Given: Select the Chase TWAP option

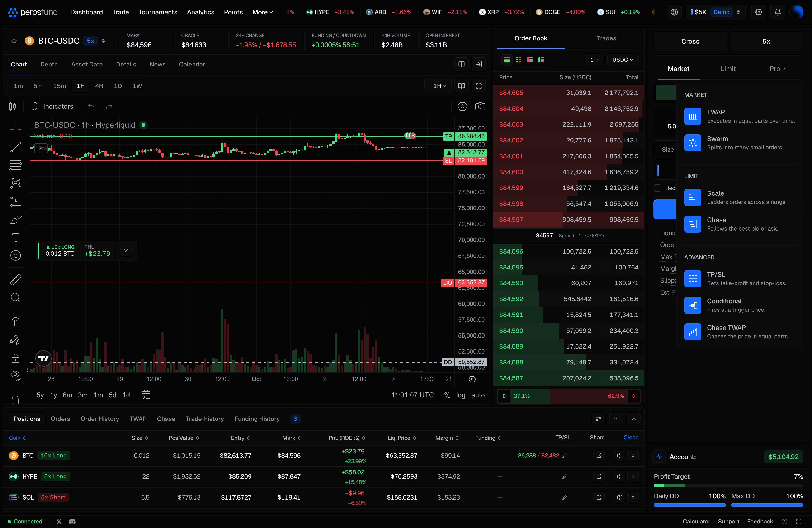Looking at the screenshot, I should point(739,332).
